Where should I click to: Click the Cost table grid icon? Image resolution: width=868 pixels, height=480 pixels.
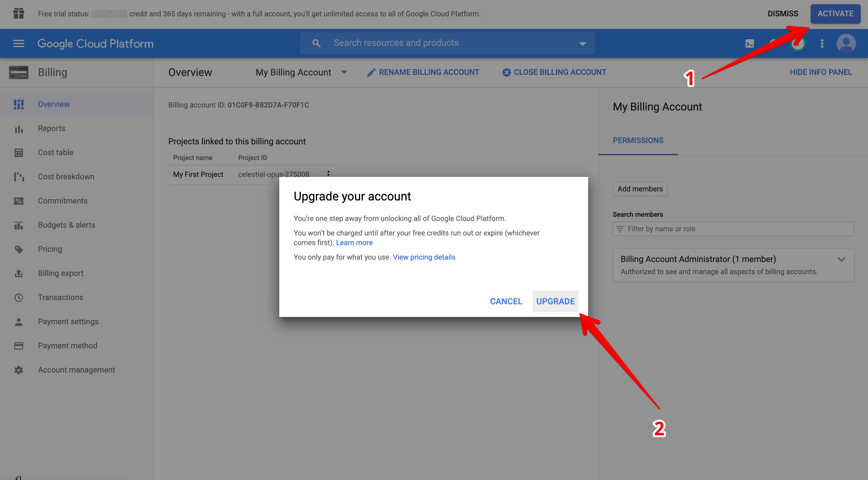coord(18,153)
